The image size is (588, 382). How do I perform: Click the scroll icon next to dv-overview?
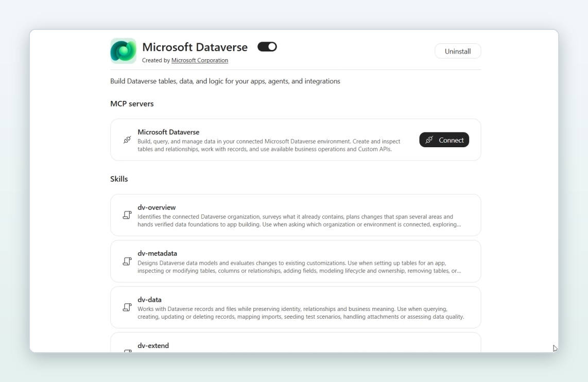(127, 215)
